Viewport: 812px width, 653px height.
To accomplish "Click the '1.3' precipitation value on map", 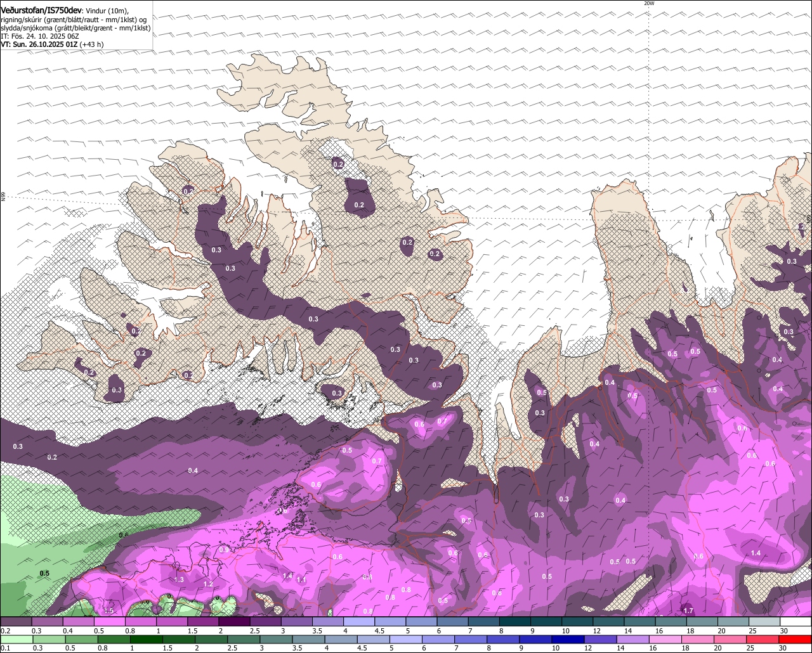I will (x=179, y=579).
